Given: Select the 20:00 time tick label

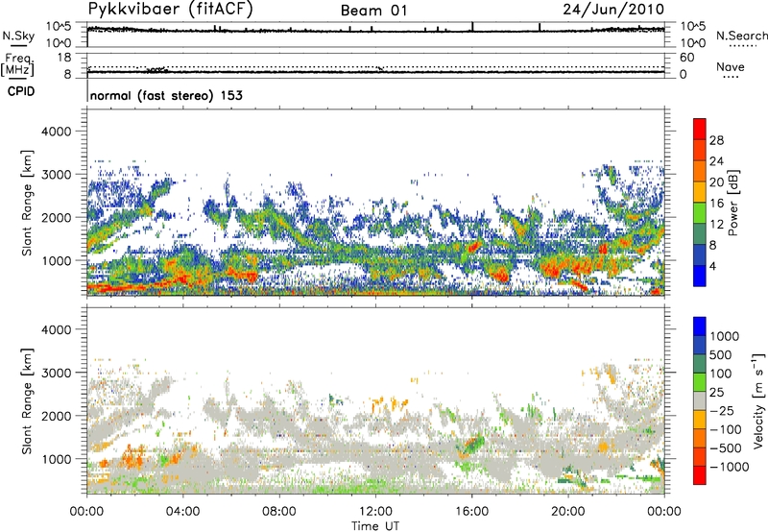Looking at the screenshot, I should pos(567,512).
